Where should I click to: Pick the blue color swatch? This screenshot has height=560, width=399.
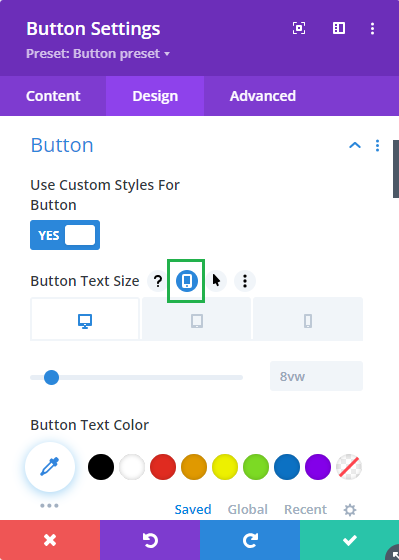tap(287, 467)
